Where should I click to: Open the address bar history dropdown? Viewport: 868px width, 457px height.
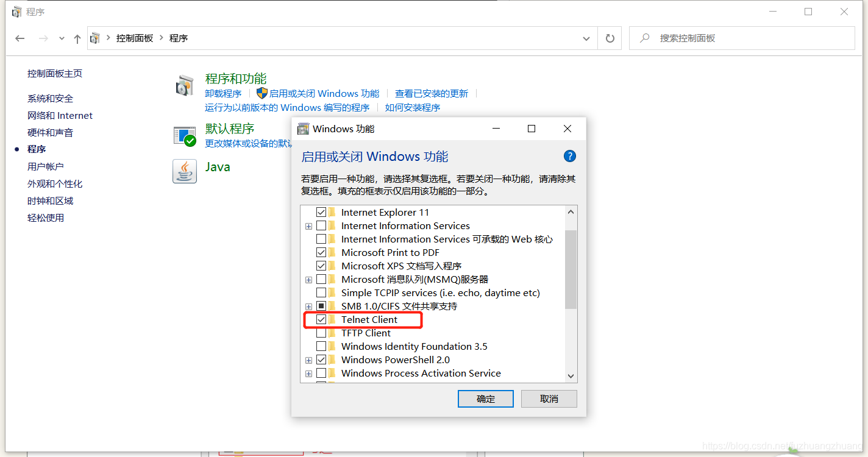coord(586,38)
